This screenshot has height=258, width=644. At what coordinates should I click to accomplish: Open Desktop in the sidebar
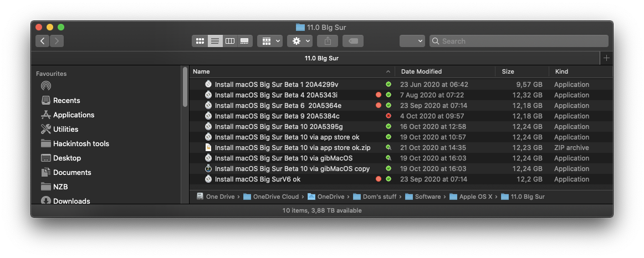61,158
